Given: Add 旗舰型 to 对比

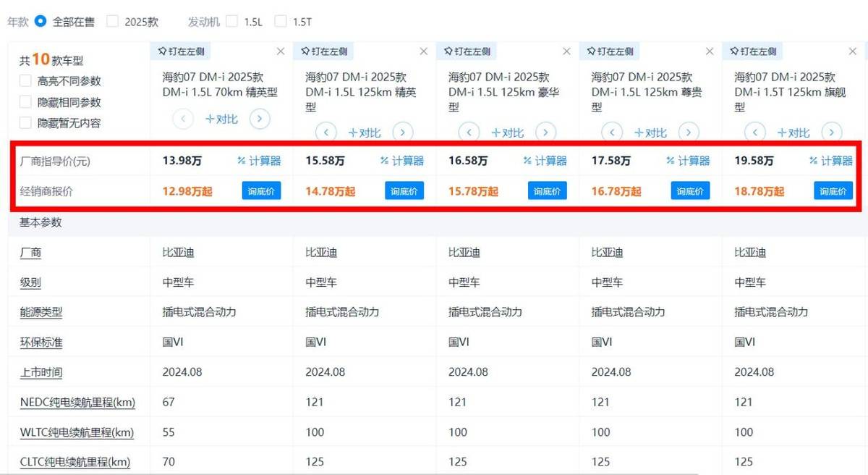Looking at the screenshot, I should [x=793, y=133].
